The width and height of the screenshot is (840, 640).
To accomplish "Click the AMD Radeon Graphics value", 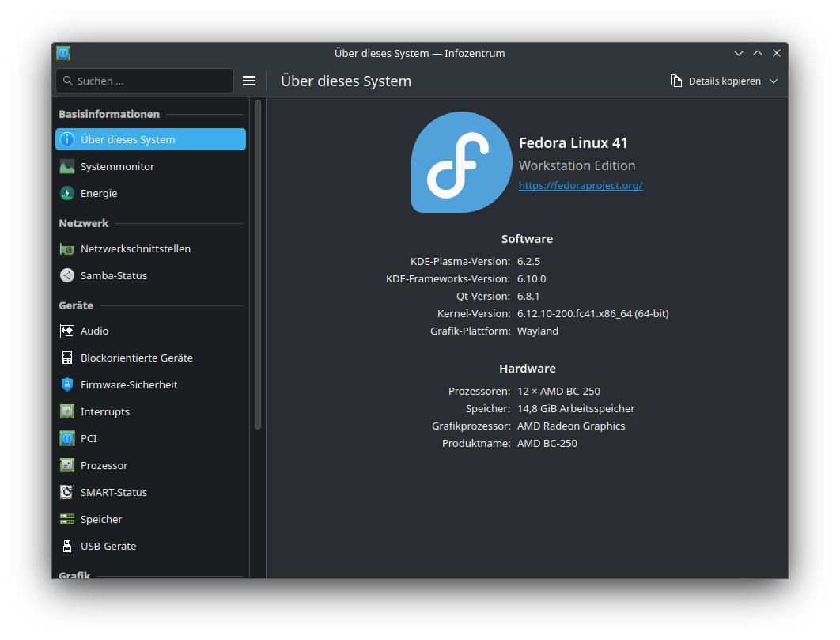I will tap(571, 426).
